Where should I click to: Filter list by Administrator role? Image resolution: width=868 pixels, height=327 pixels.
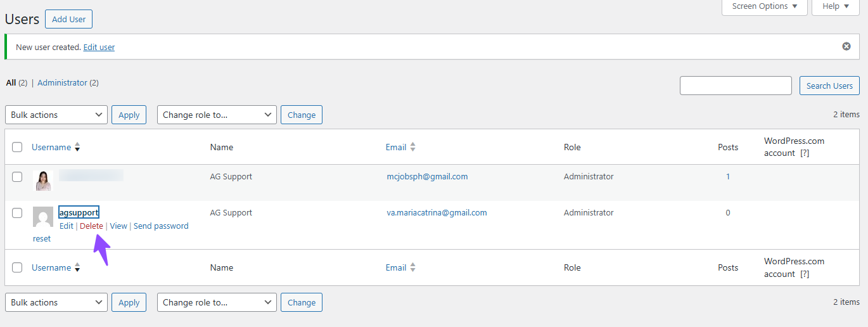click(x=62, y=83)
